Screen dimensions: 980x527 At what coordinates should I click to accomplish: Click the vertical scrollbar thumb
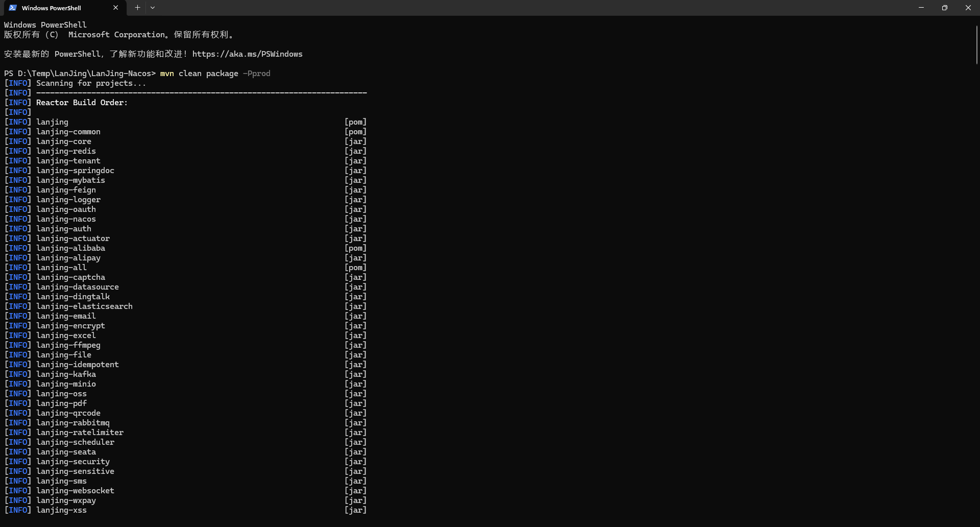tap(976, 44)
